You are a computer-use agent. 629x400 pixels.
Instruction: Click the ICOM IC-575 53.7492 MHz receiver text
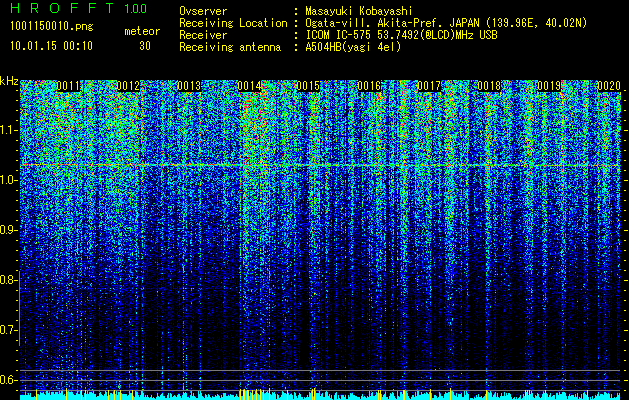(401, 35)
